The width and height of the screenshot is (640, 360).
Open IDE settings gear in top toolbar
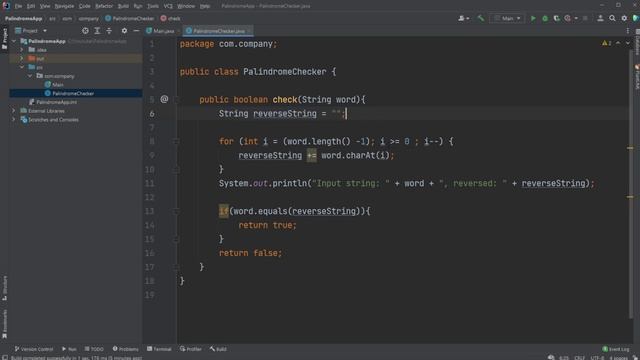tap(624, 18)
